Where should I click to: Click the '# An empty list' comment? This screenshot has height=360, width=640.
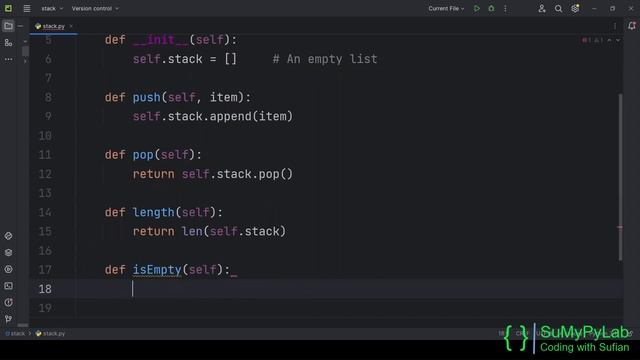click(x=325, y=59)
